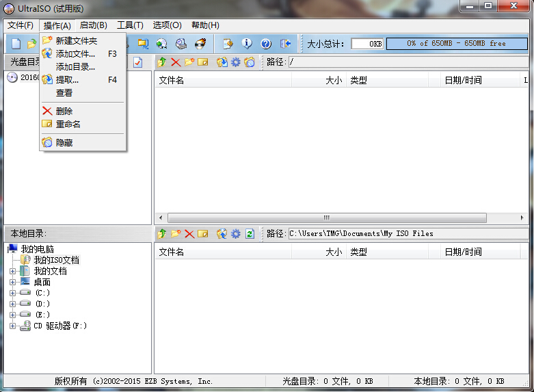Create new folder in the image pane toolbar
Screen dimensions: 534x392
pyautogui.click(x=189, y=62)
